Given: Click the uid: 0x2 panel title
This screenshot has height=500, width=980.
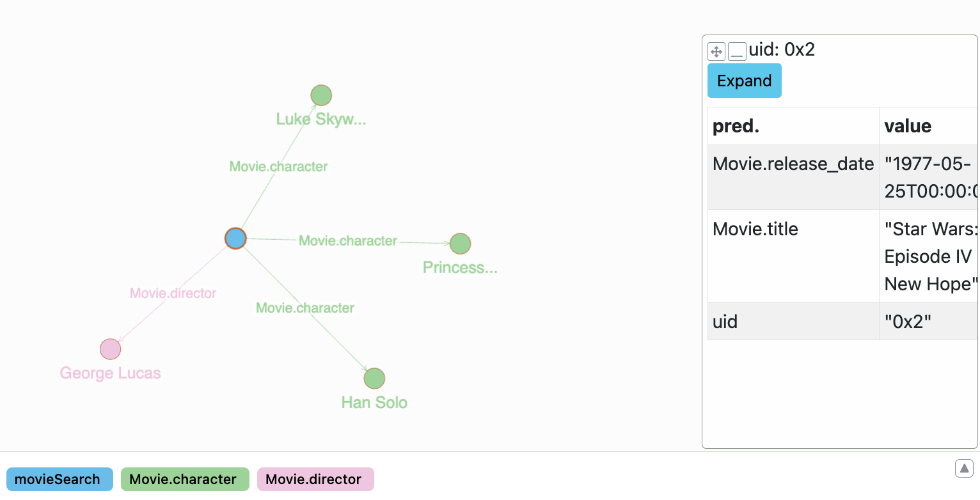Looking at the screenshot, I should pyautogui.click(x=782, y=50).
